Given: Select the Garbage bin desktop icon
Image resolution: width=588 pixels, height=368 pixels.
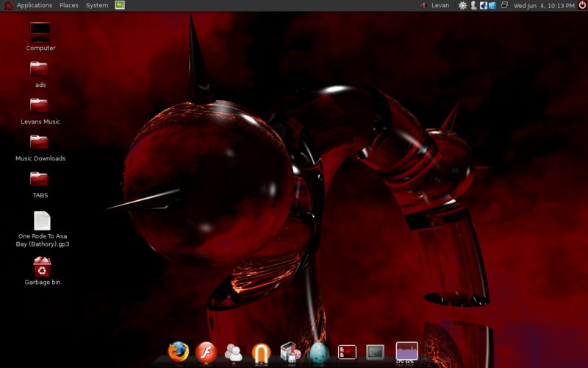Looking at the screenshot, I should pyautogui.click(x=42, y=266).
